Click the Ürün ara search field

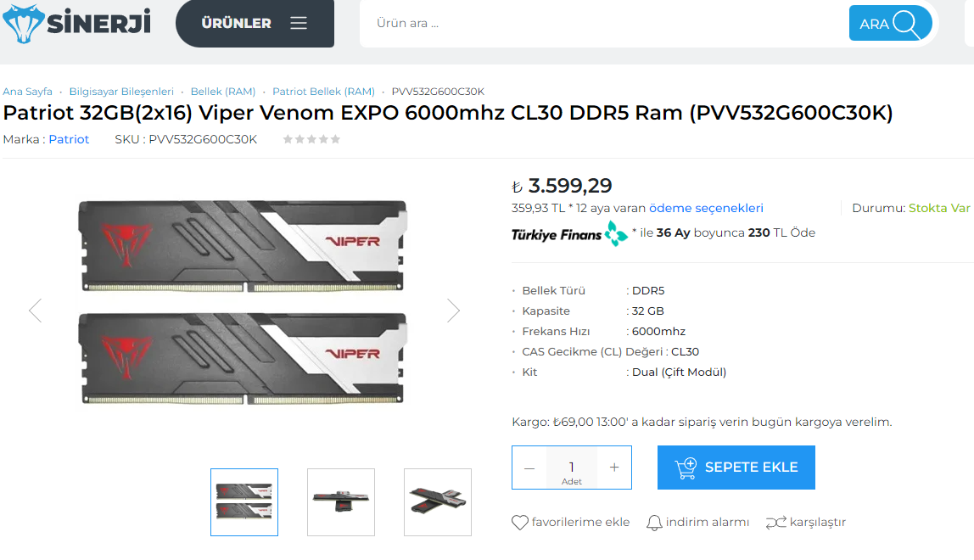602,24
